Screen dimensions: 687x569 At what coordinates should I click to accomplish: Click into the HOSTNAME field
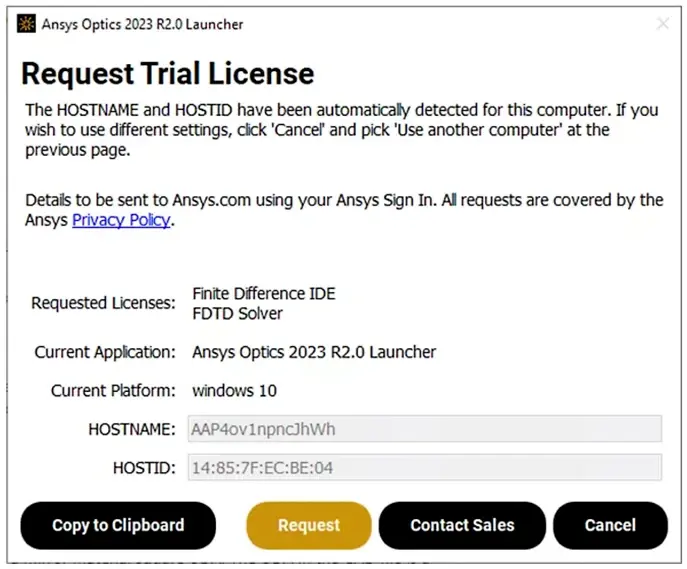(425, 429)
